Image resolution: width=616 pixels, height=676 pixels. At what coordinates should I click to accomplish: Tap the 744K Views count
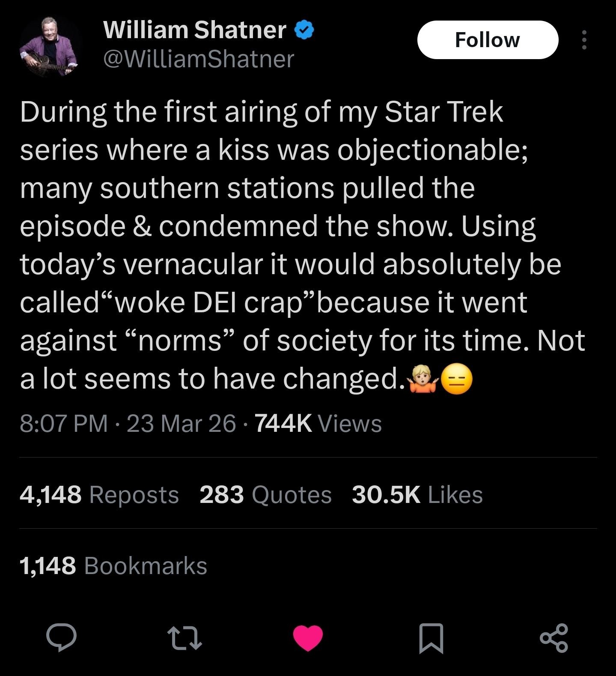tap(318, 424)
